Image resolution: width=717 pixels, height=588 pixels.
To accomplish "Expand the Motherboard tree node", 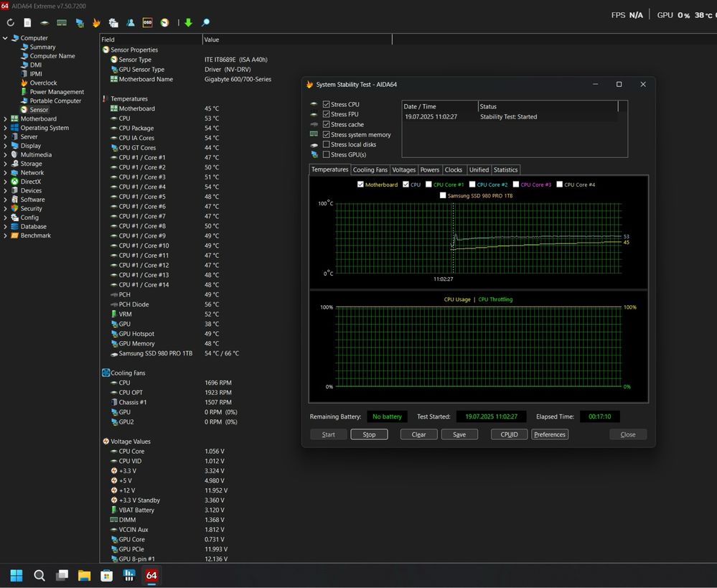I will [5, 119].
